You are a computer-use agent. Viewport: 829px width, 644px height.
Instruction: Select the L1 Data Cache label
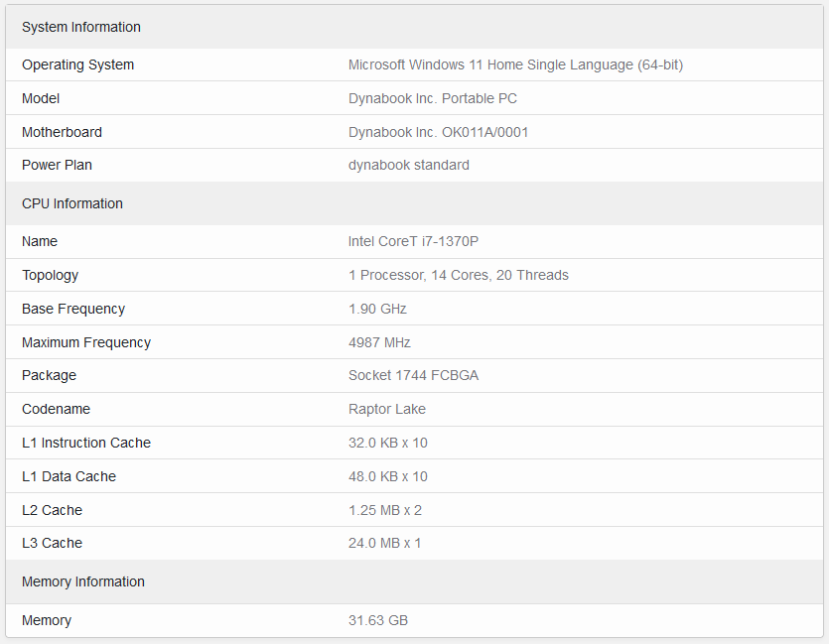(69, 477)
